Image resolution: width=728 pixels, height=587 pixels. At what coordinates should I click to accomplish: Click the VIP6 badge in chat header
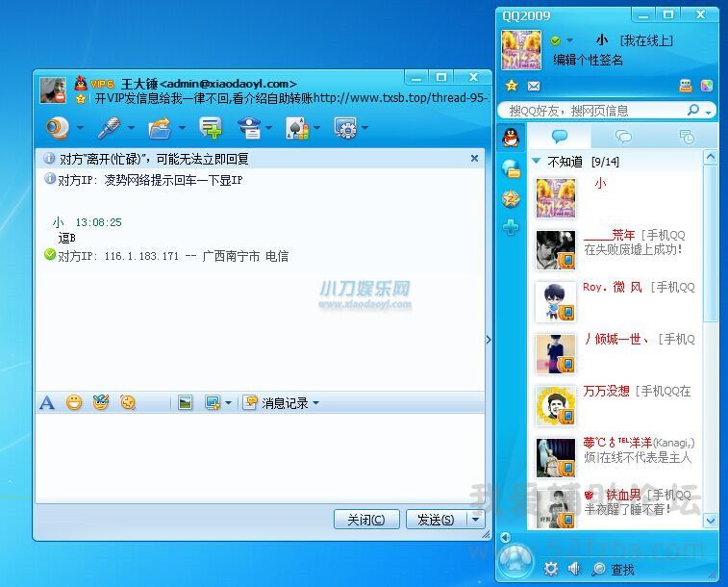tap(102, 84)
